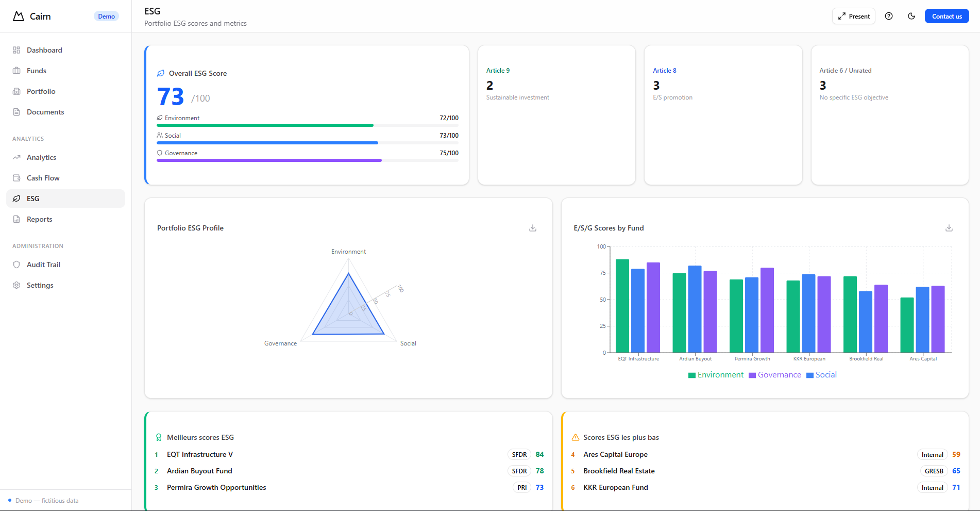This screenshot has height=511, width=980.
Task: Open the help icon in the top bar
Action: click(888, 16)
